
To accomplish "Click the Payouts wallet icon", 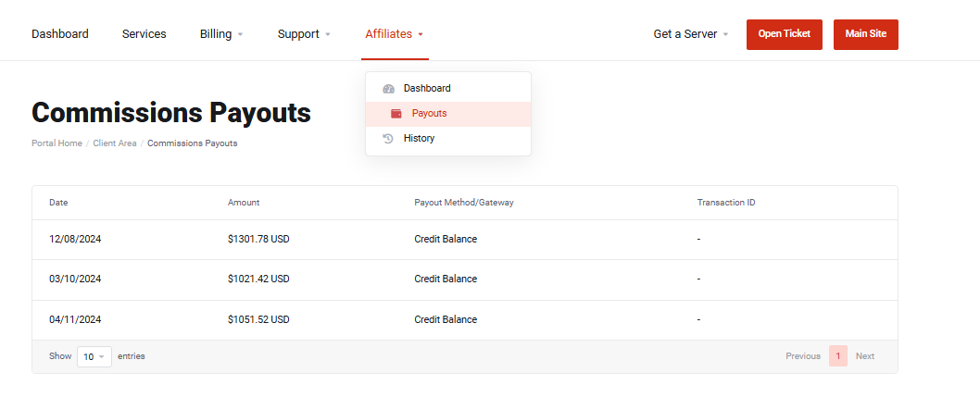I will (396, 114).
